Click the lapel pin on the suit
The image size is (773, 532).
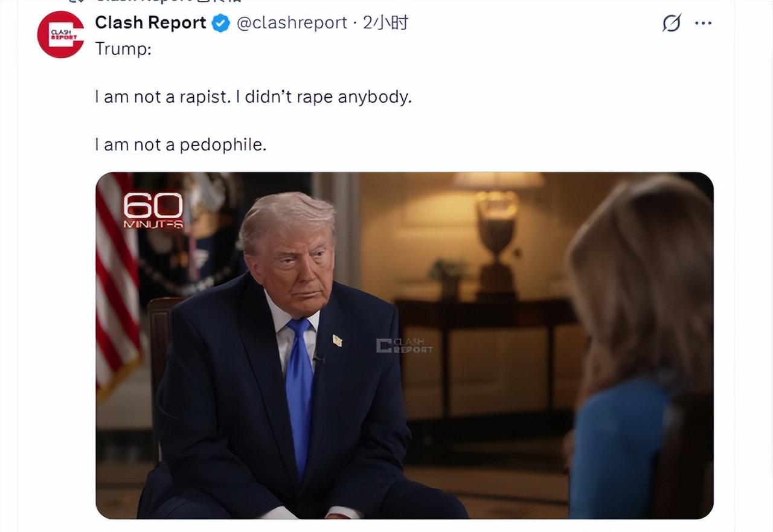(338, 341)
